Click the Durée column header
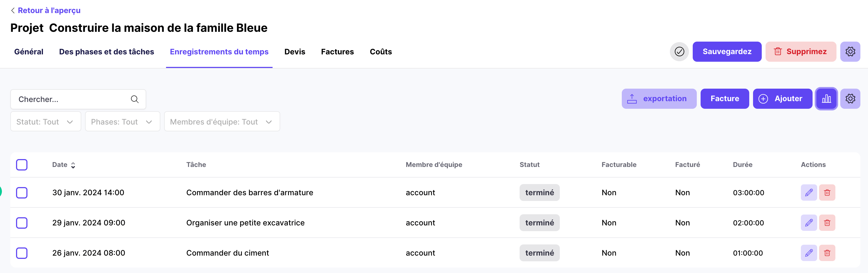 coord(743,165)
